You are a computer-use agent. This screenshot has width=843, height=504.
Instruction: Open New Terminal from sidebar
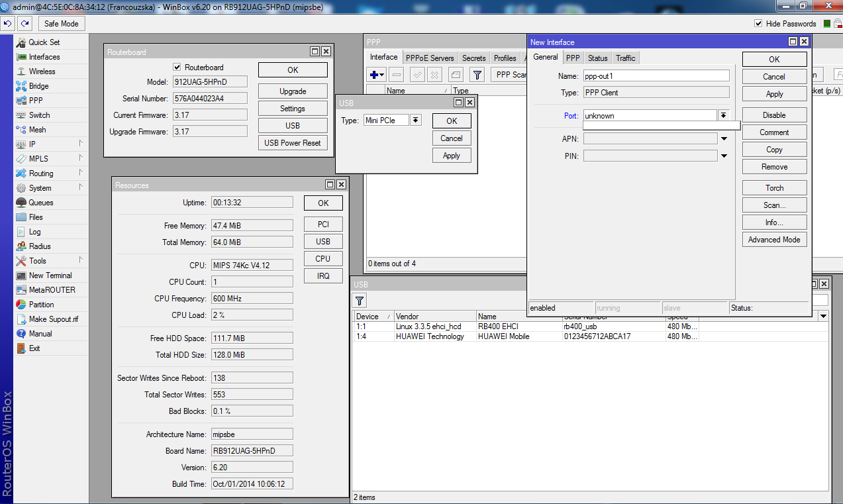[x=50, y=276]
